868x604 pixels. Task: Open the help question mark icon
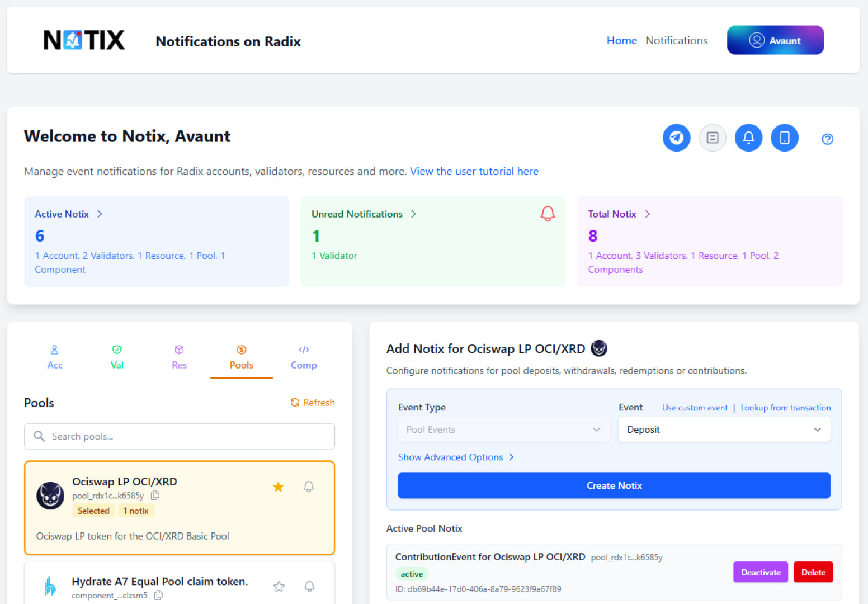click(x=827, y=139)
